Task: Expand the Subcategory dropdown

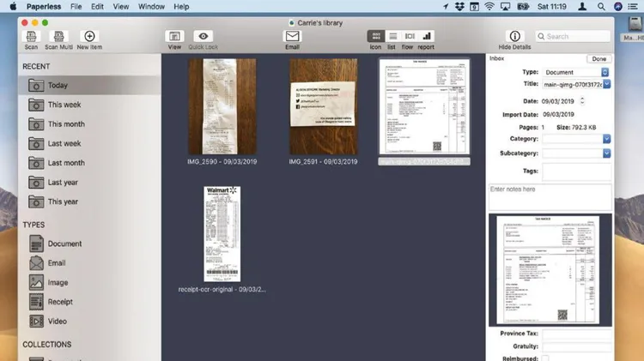Action: point(575,153)
